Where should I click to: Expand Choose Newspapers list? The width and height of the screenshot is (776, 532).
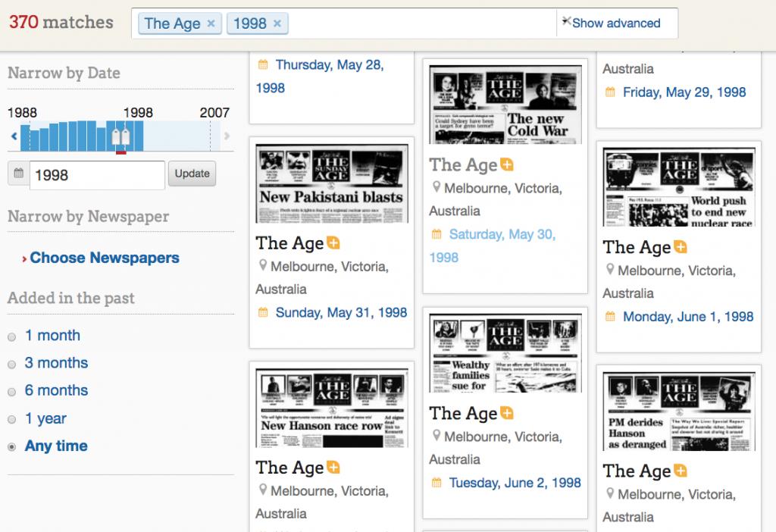[x=104, y=258]
